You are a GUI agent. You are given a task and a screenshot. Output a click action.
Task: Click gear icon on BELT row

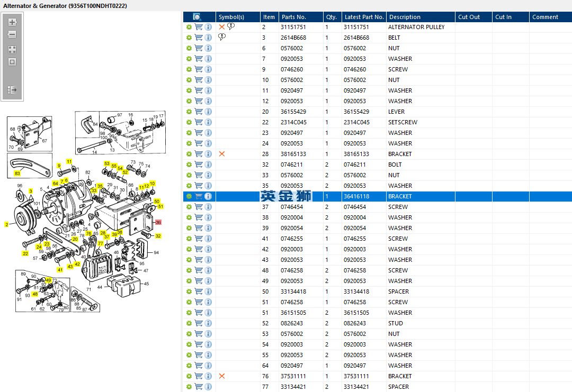click(189, 38)
